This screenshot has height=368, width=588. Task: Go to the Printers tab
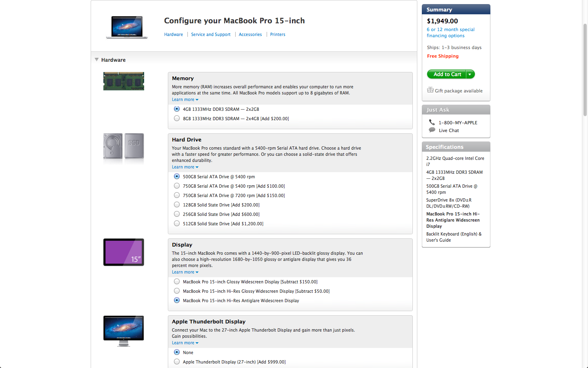click(278, 35)
